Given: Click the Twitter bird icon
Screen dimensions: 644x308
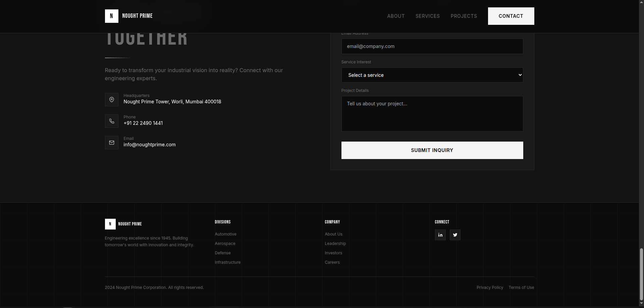Looking at the screenshot, I should [x=455, y=235].
